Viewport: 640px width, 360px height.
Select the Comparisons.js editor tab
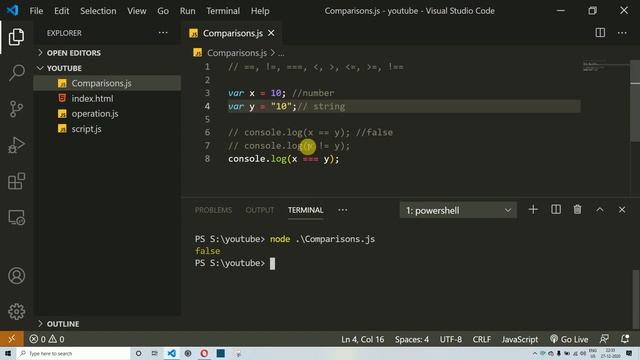pos(232,33)
